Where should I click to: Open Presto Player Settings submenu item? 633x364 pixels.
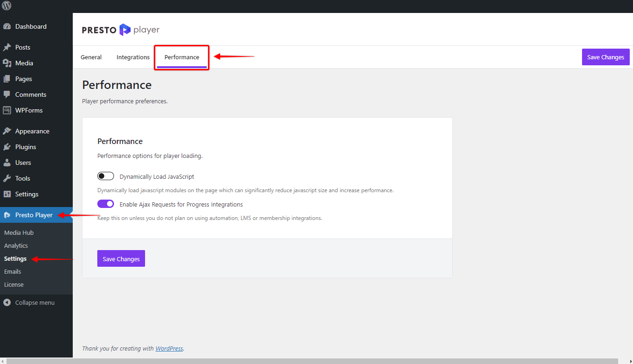(x=15, y=258)
